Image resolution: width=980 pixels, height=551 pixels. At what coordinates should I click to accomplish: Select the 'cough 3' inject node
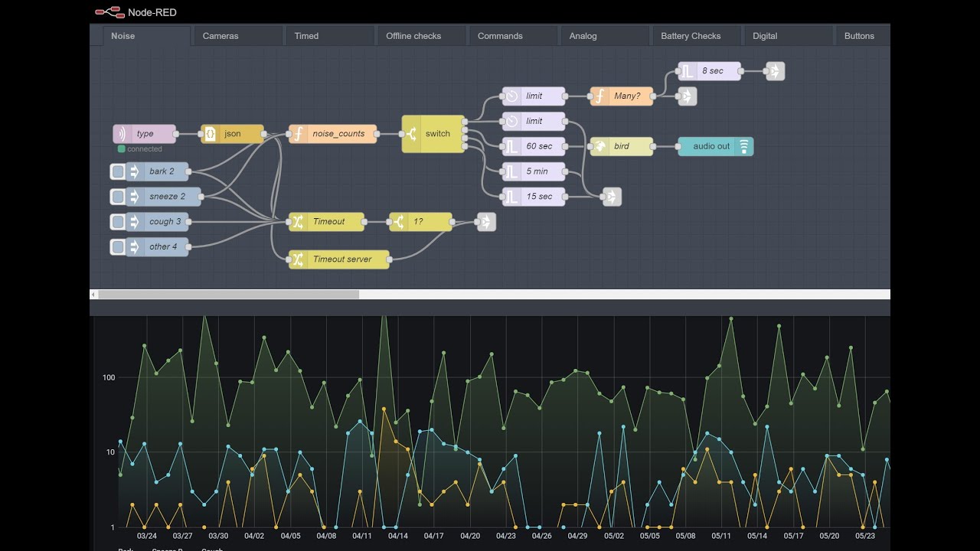(157, 222)
